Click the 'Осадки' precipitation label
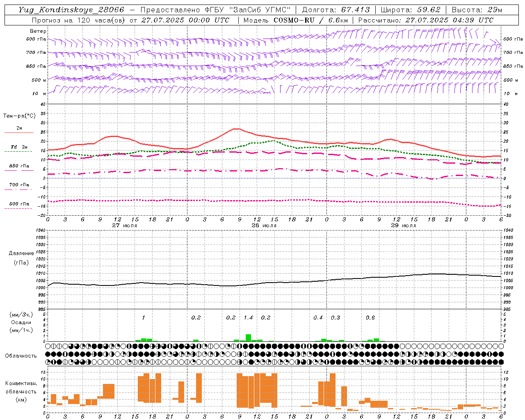This screenshot has height=420, width=525. click(21, 322)
